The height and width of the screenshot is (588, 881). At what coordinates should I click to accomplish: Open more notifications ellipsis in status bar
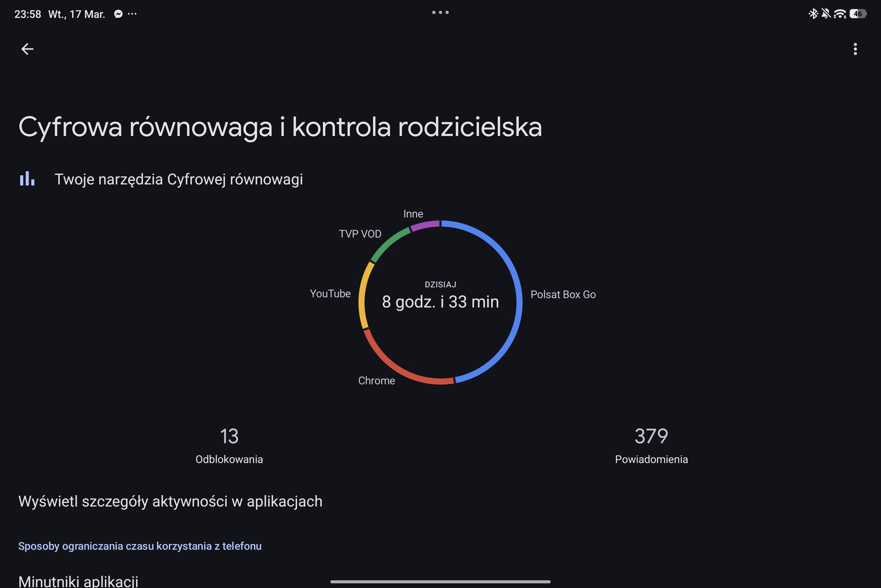tap(132, 14)
